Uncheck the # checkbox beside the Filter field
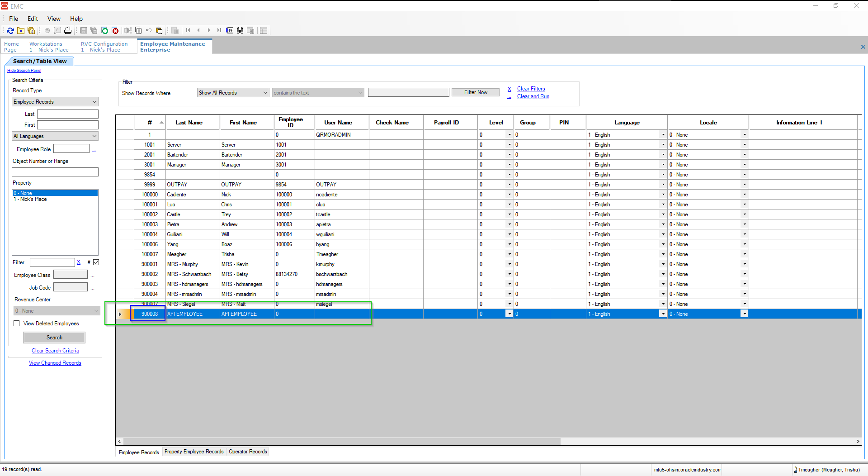 [96, 262]
